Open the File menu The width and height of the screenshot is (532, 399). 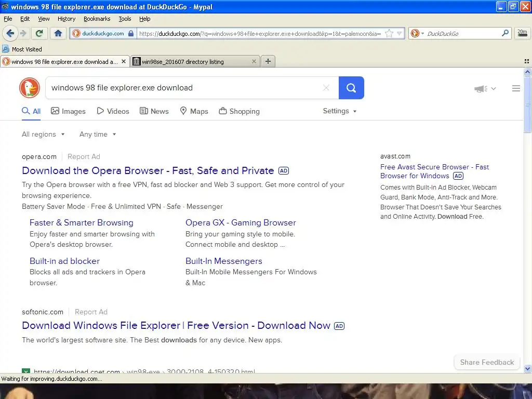pos(8,19)
